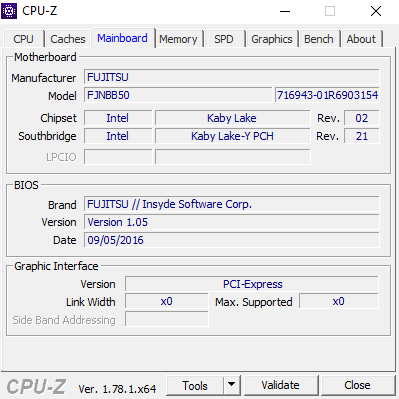This screenshot has width=399, height=399.
Task: Close the CPU-Z window with X
Action: (376, 11)
